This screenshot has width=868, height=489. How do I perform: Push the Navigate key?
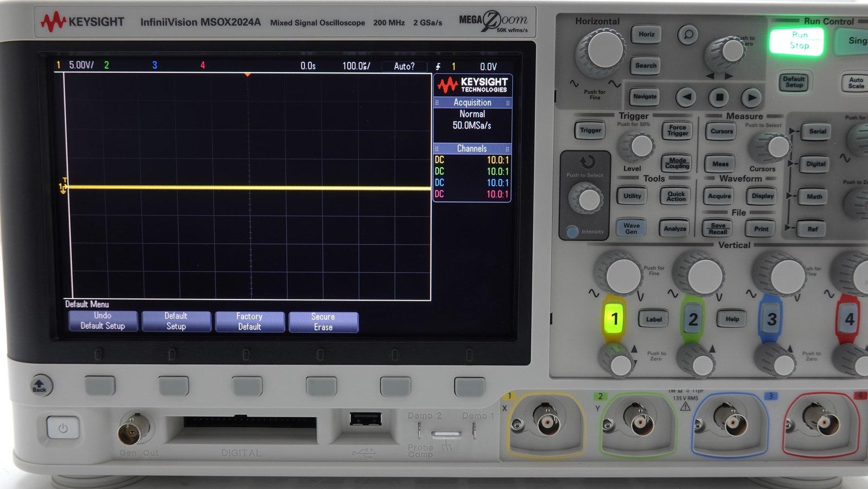point(644,97)
